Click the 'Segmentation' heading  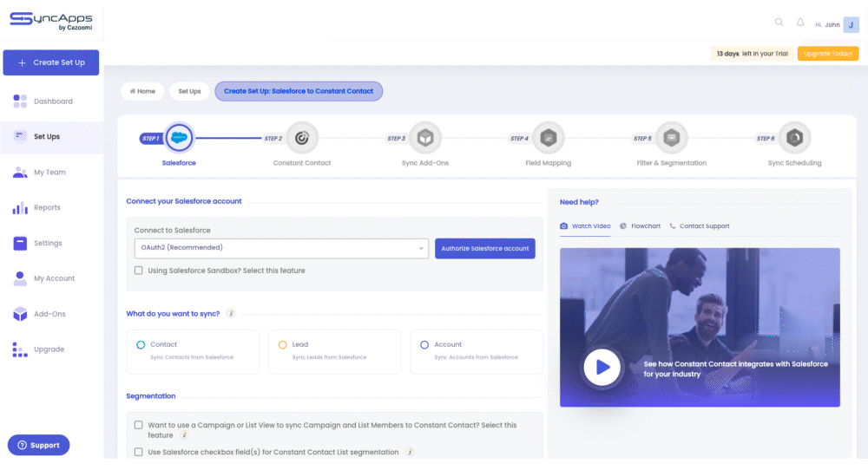150,396
